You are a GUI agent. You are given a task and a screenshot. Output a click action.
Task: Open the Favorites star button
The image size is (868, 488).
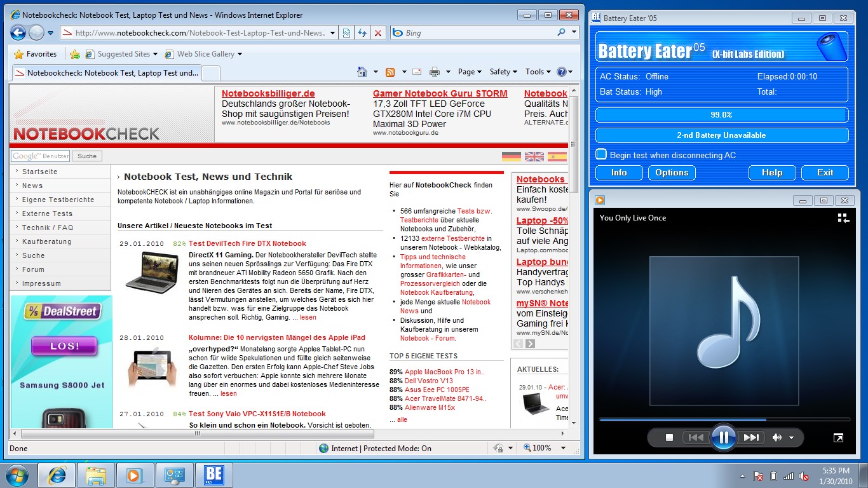coord(36,54)
